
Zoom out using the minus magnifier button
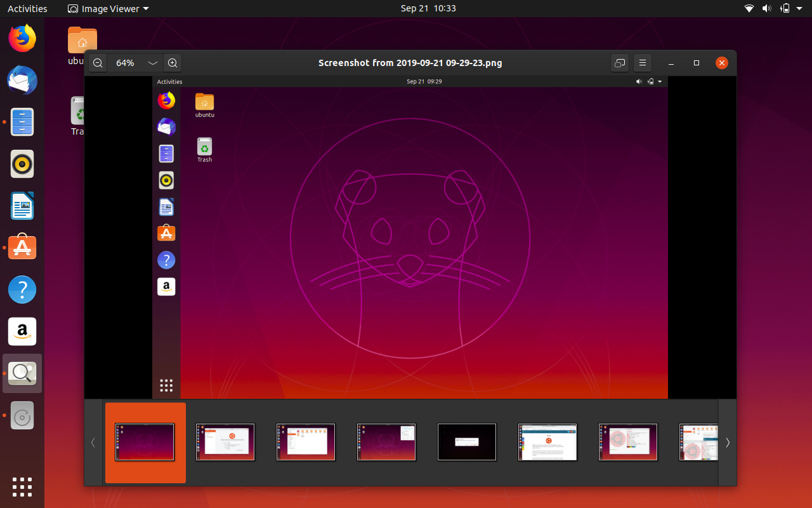(x=98, y=63)
